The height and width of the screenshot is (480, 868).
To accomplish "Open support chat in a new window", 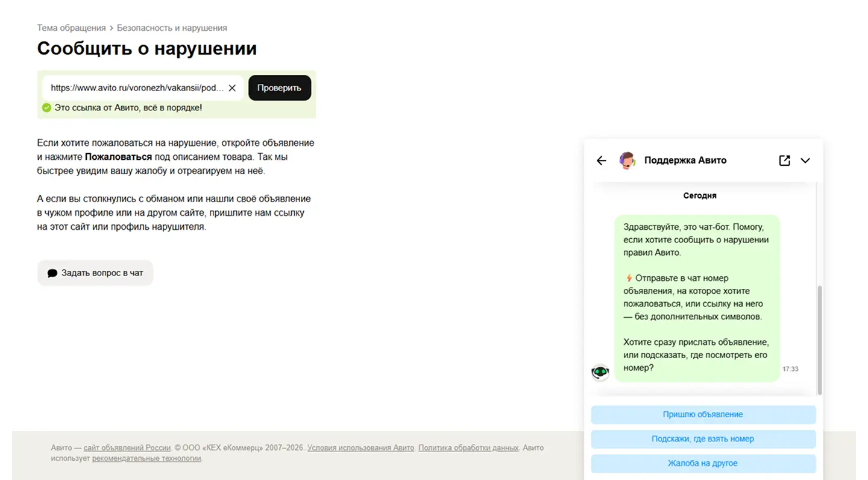I will 784,160.
